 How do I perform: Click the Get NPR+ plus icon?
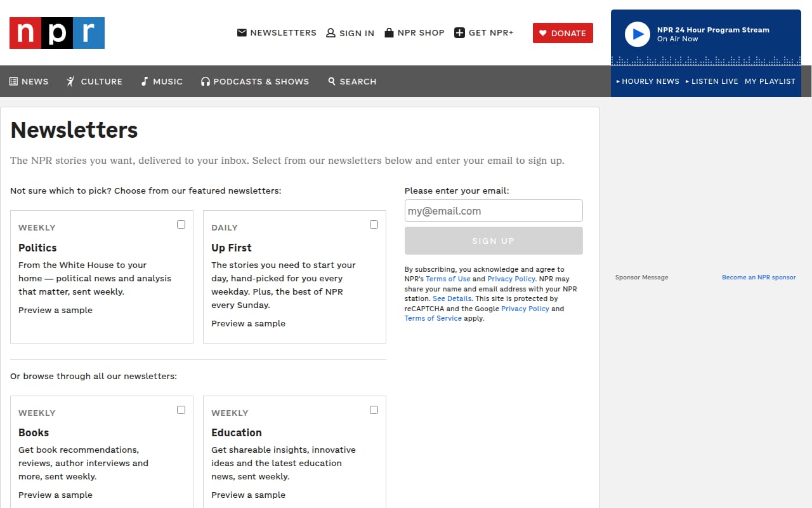[460, 32]
